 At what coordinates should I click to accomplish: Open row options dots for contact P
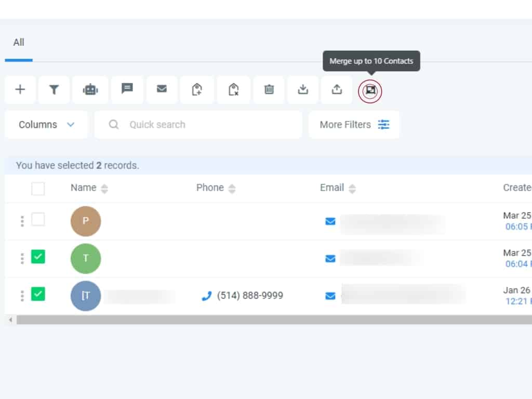click(x=22, y=221)
